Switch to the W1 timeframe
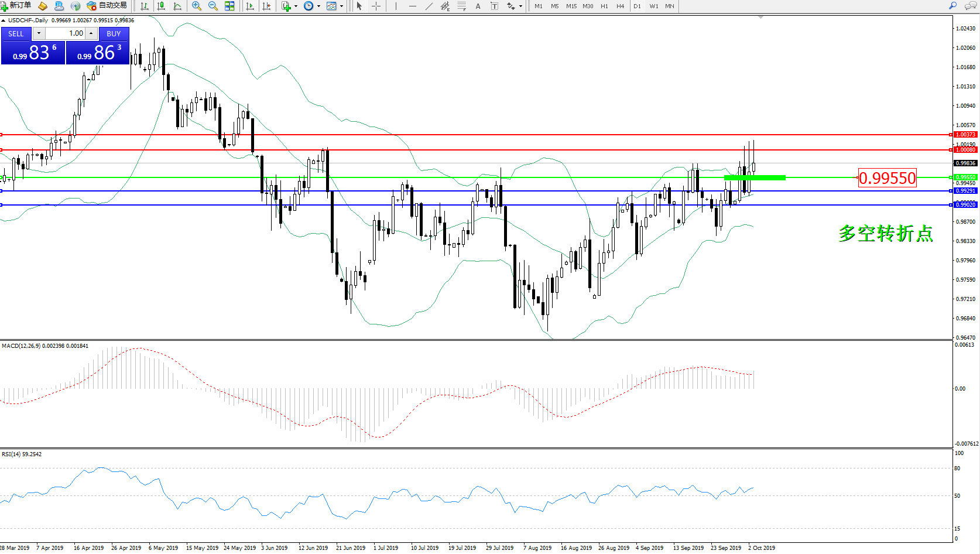 tap(654, 6)
